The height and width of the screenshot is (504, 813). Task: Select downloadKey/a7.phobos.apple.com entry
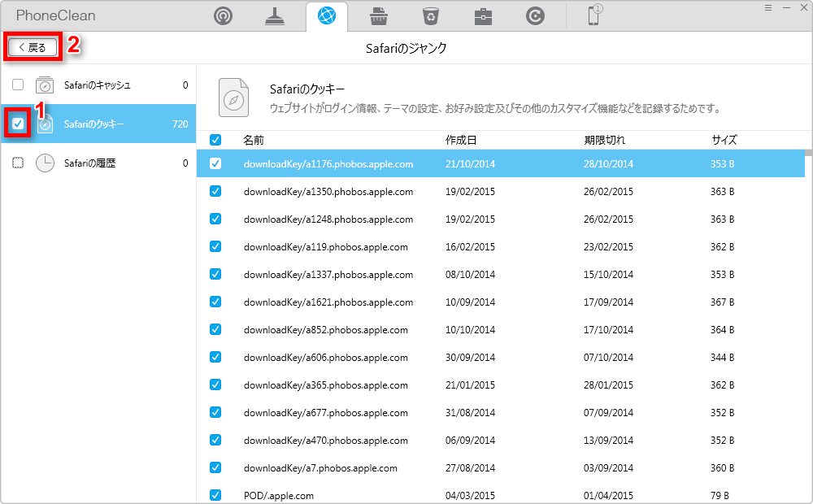click(320, 468)
